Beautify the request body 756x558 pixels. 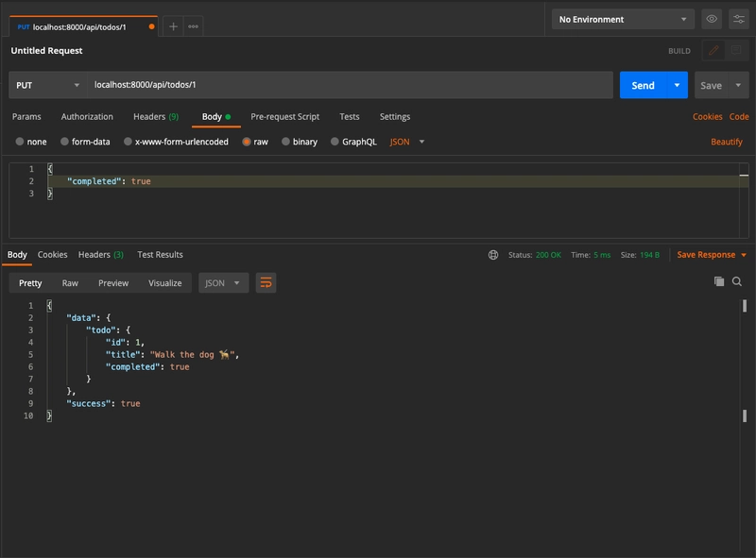(726, 142)
